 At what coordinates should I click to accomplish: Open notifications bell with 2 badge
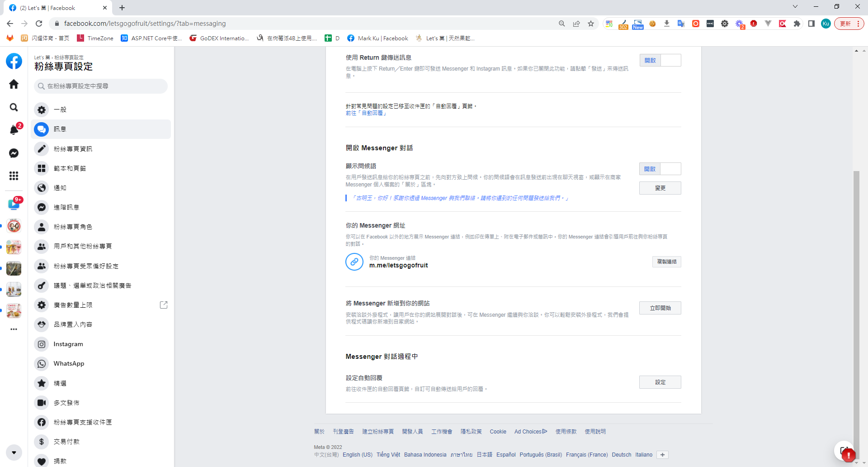tap(14, 130)
